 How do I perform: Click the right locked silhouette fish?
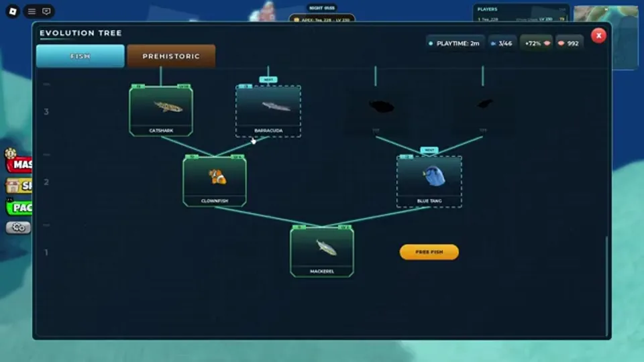click(484, 104)
